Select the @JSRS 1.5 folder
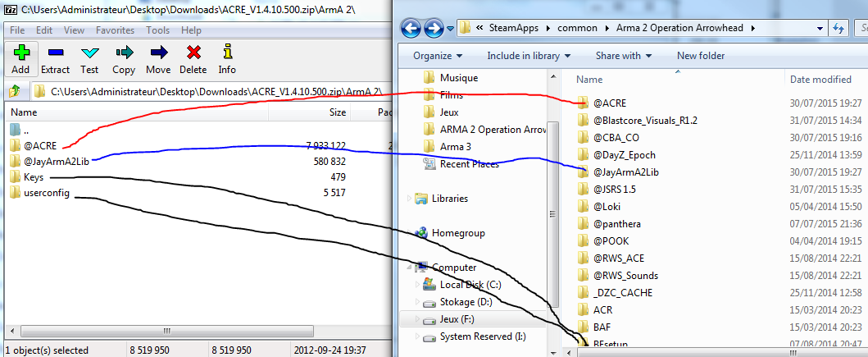The image size is (868, 357). tap(607, 189)
